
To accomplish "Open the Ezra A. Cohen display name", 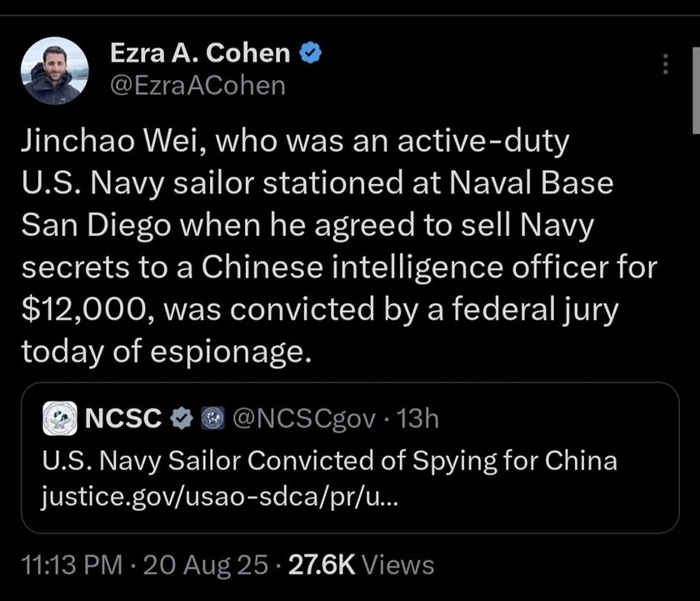I will (201, 54).
